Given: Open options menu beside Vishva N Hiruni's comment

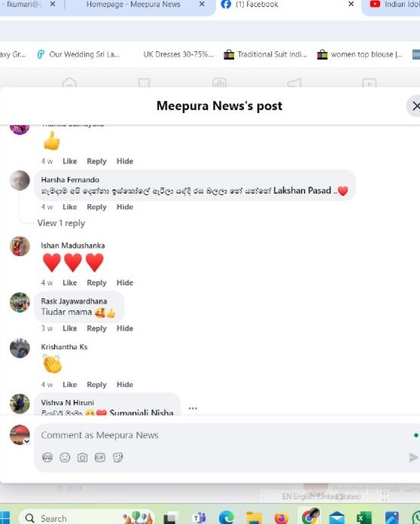Looking at the screenshot, I should point(193,408).
